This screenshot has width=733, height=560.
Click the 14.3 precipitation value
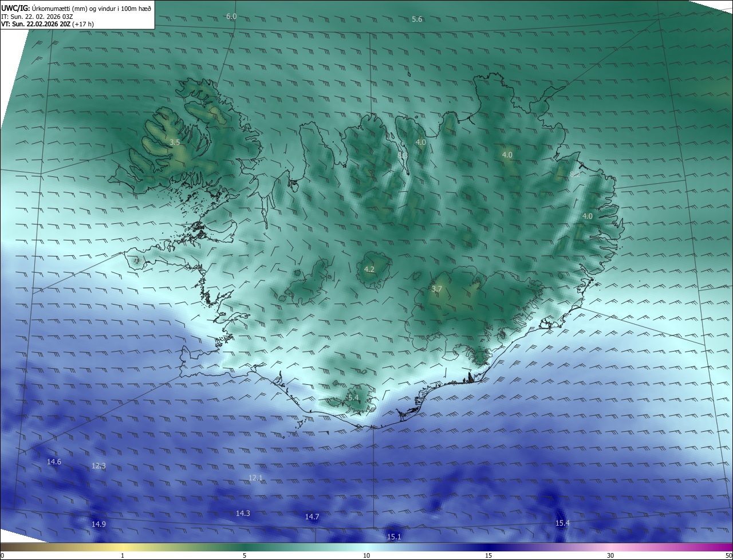243,514
